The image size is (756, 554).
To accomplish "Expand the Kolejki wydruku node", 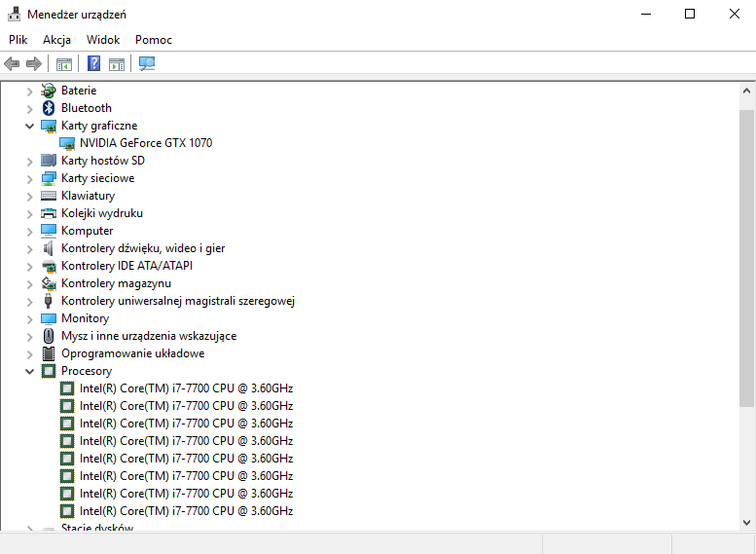I will tap(29, 214).
